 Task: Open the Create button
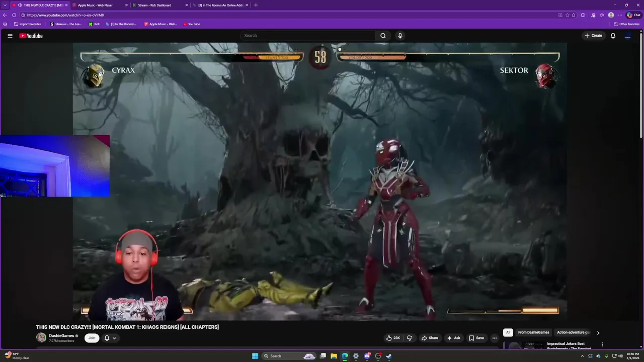(593, 36)
